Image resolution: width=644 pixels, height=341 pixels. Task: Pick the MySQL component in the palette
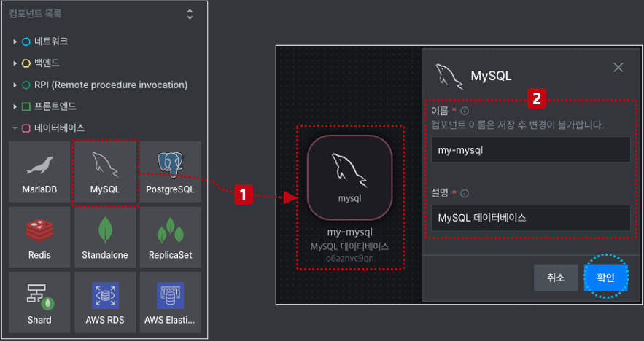(x=105, y=171)
